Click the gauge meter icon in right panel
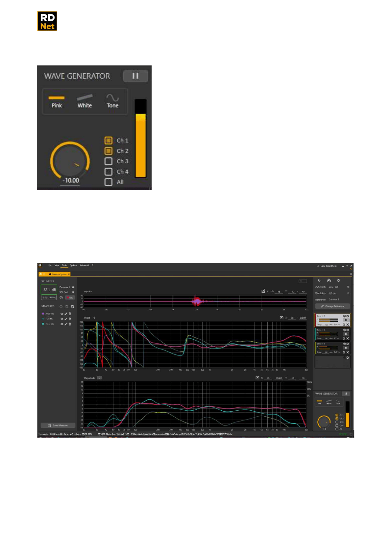 pos(329,280)
